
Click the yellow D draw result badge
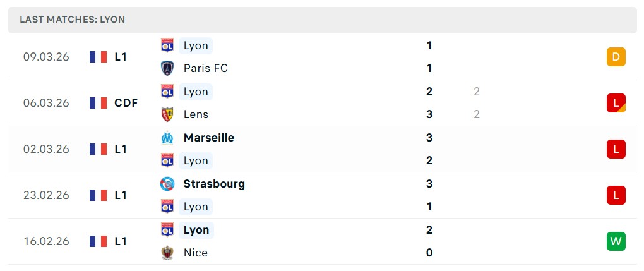click(x=616, y=57)
